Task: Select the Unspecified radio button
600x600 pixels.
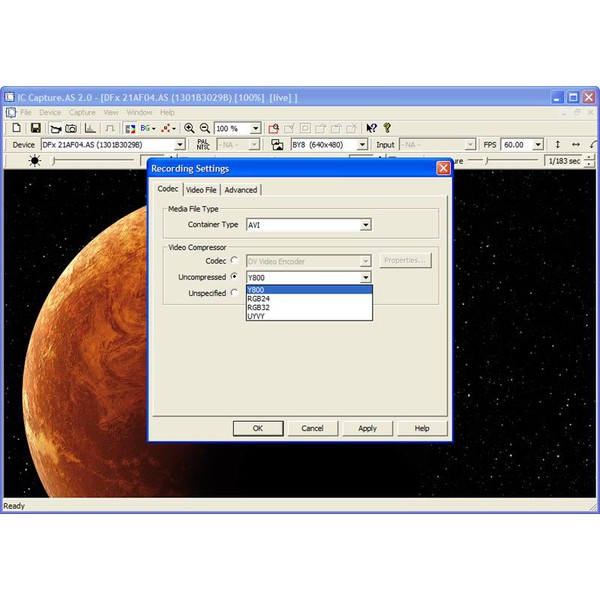Action: (x=235, y=293)
